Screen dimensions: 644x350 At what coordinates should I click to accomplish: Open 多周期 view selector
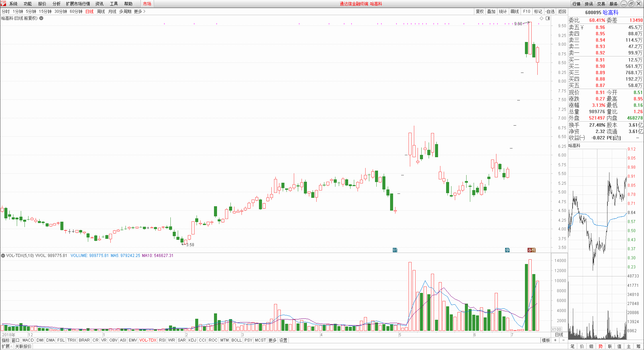click(125, 11)
